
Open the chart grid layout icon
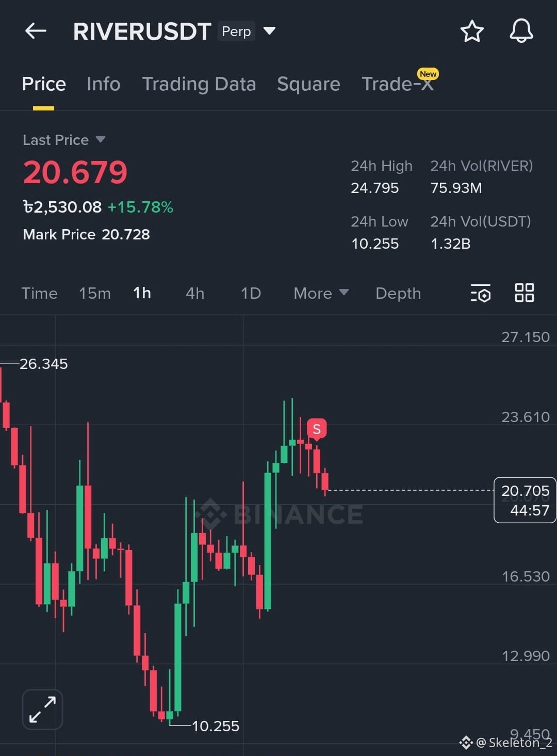coord(525,293)
